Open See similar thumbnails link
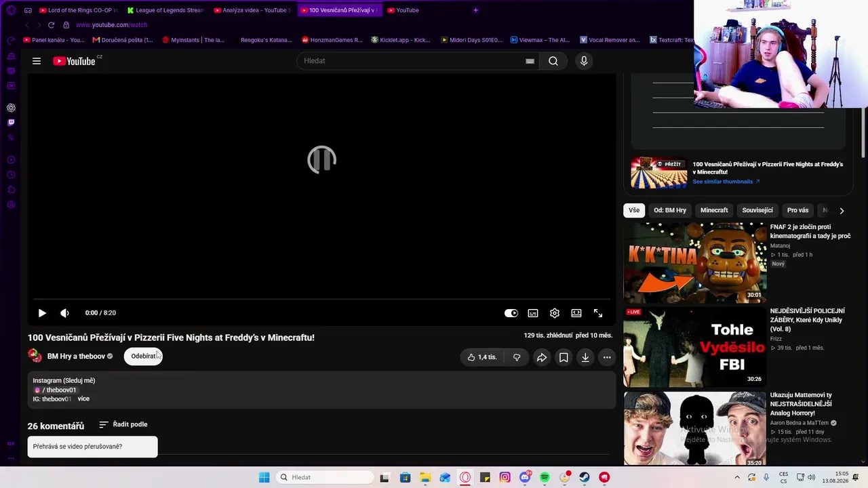 tap(726, 182)
